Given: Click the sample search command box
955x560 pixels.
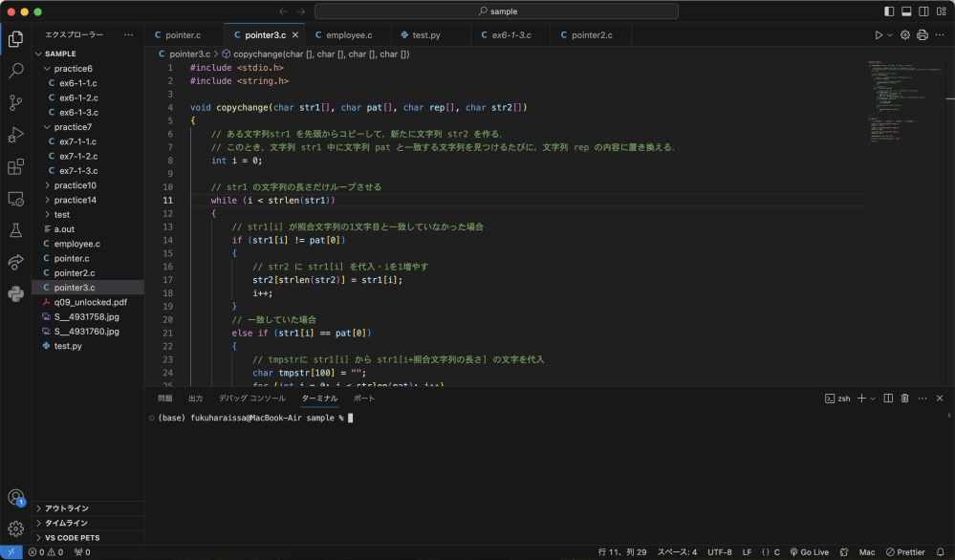Looking at the screenshot, I should click(x=496, y=11).
